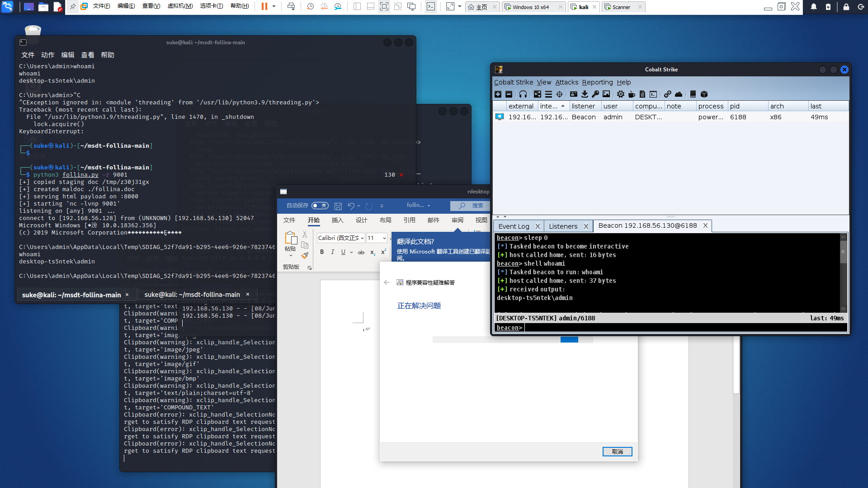The height and width of the screenshot is (488, 868).
Task: Click Word format painter brush icon
Action: point(305,256)
